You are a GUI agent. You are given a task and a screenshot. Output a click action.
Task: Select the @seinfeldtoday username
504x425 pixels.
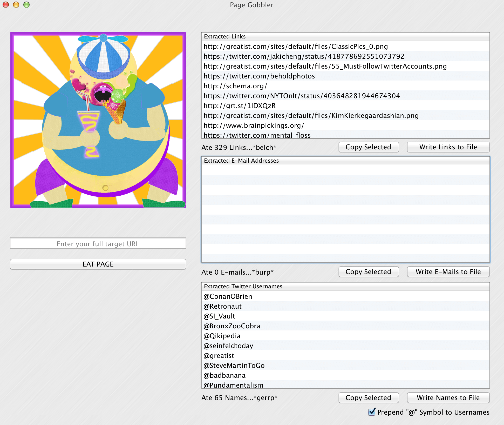(x=228, y=346)
